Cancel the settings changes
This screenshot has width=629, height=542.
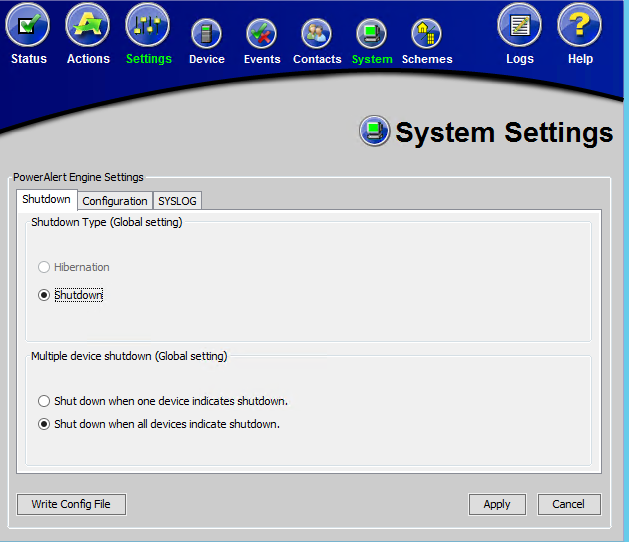(x=569, y=504)
